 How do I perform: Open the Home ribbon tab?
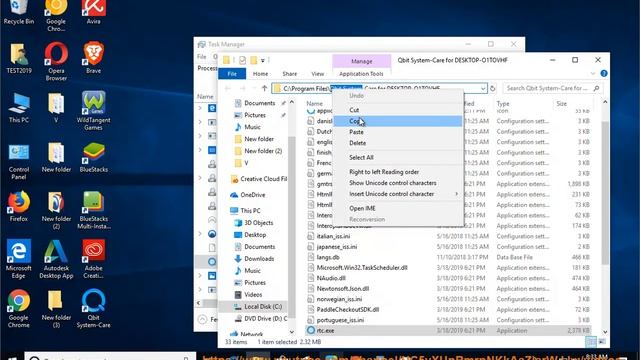(260, 73)
